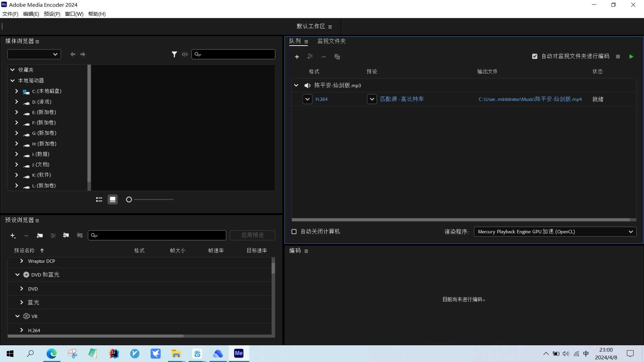Viewport: 644px width, 362px height.
Task: Switch media browser to list view
Action: 99,199
